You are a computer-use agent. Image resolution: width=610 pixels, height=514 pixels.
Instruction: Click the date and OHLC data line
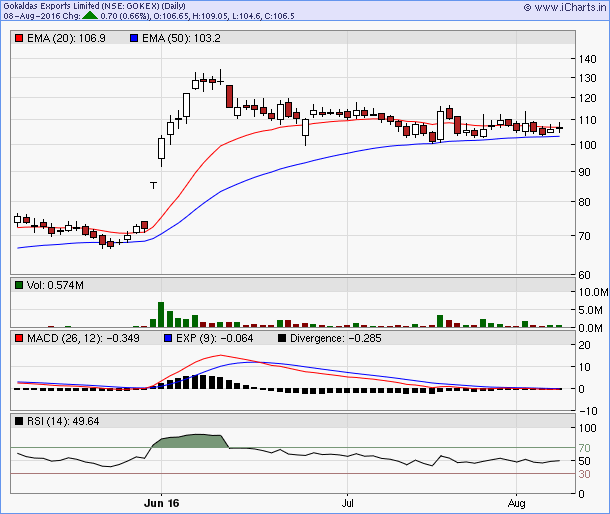click(x=149, y=16)
